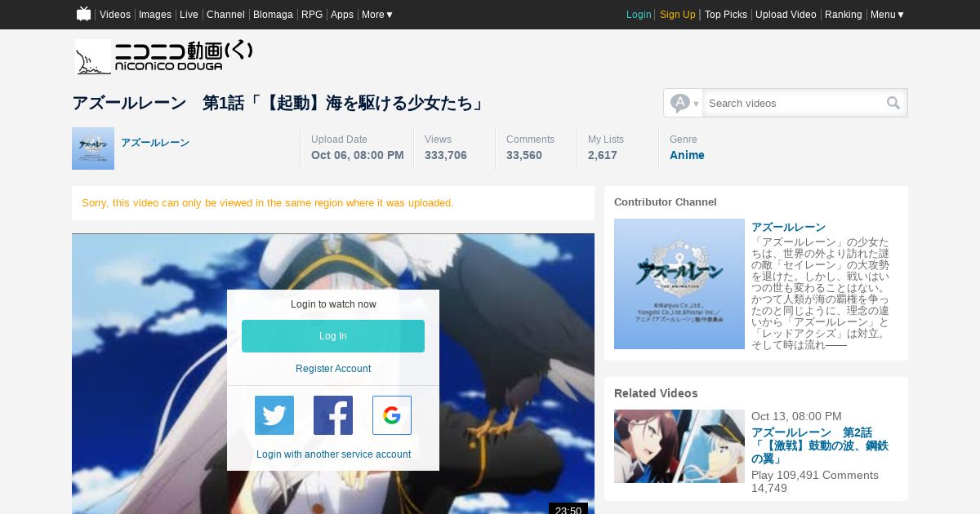This screenshot has width=980, height=514.
Task: Click the Views count 333,706
Action: tap(446, 155)
